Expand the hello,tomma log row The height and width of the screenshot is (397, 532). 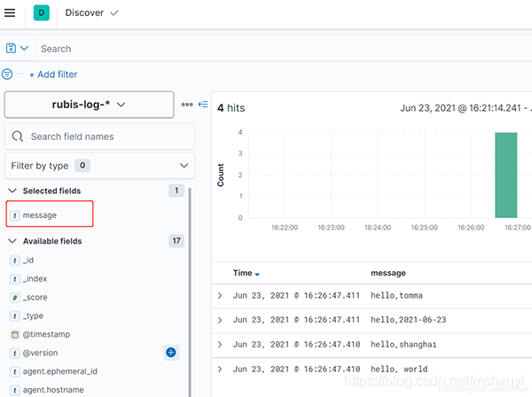[220, 296]
